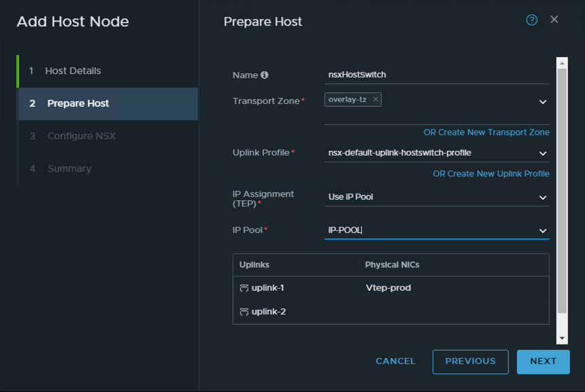Click the overlay-tz transport zone tag
Image resolution: width=585 pixels, height=392 pixels.
[353, 99]
